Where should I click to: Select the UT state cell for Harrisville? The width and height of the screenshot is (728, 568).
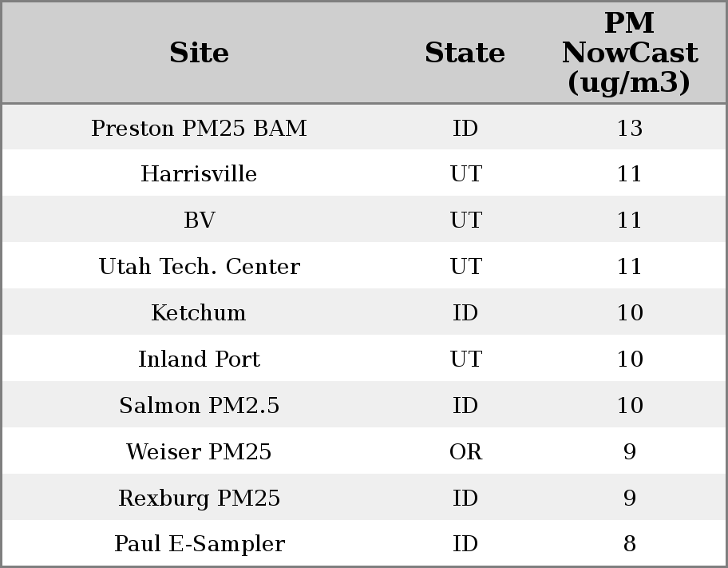click(465, 174)
